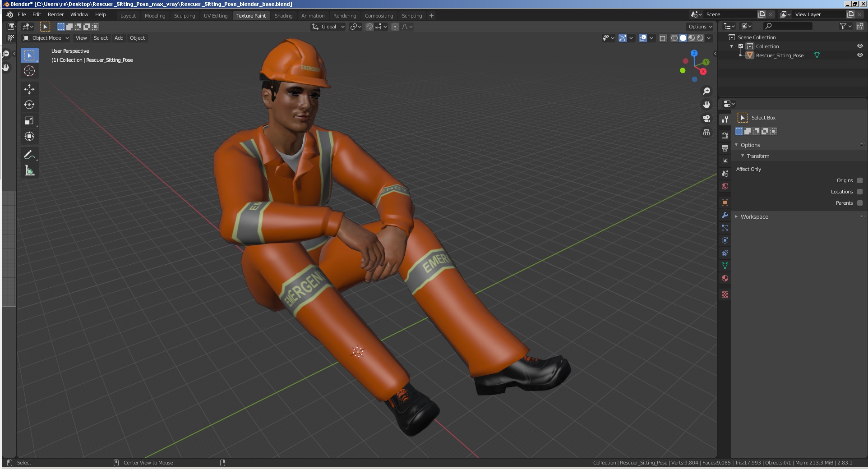The image size is (868, 469).
Task: Open the Modifiers wrench tab
Action: click(725, 215)
